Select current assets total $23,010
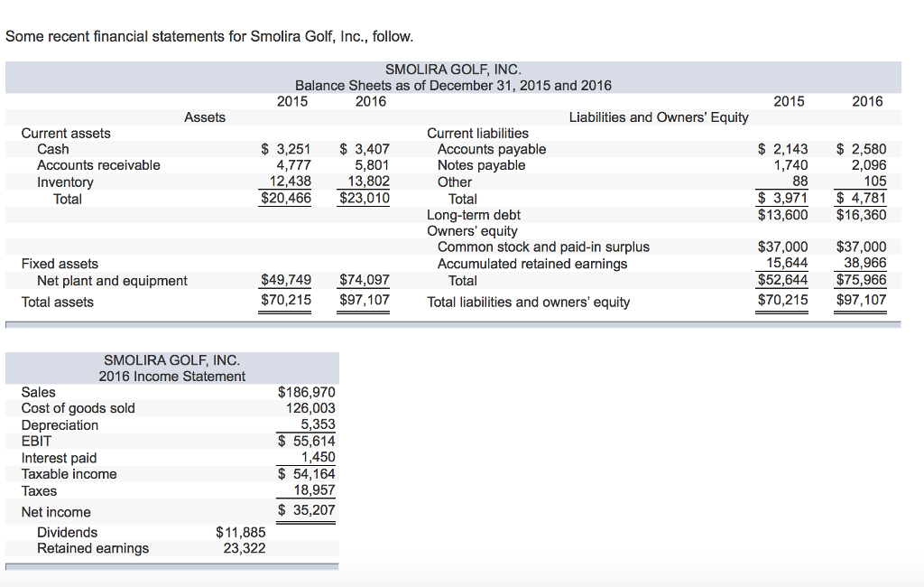Viewport: 924px width, 587px height. [365, 198]
